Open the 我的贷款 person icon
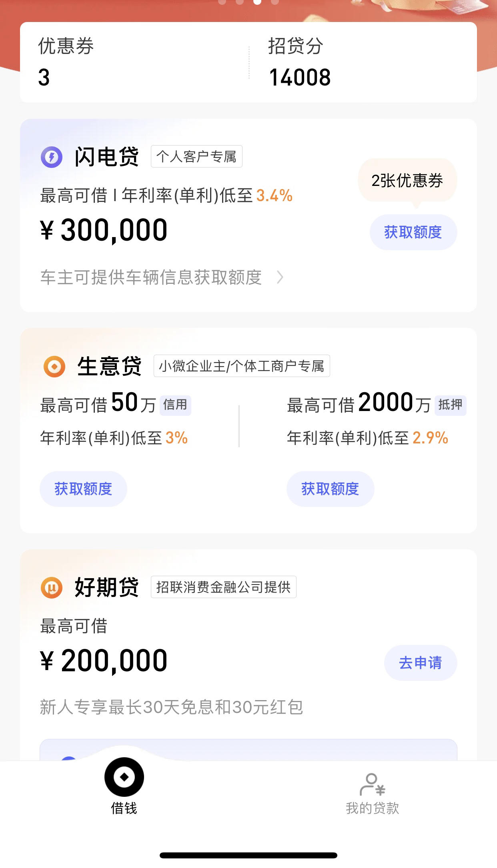Image resolution: width=497 pixels, height=868 pixels. 372,784
